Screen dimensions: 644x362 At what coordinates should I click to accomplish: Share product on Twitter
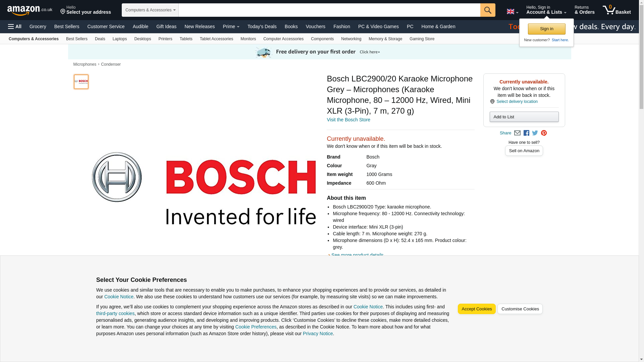[535, 133]
